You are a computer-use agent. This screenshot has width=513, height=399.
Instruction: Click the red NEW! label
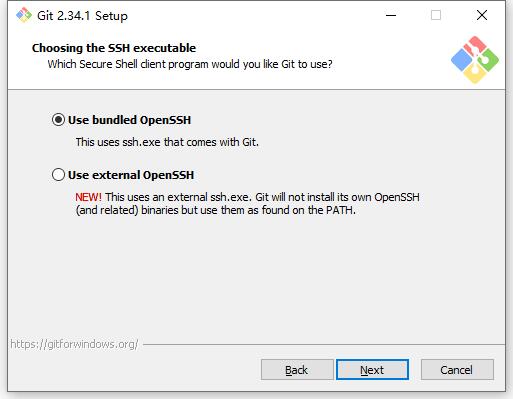(x=88, y=197)
